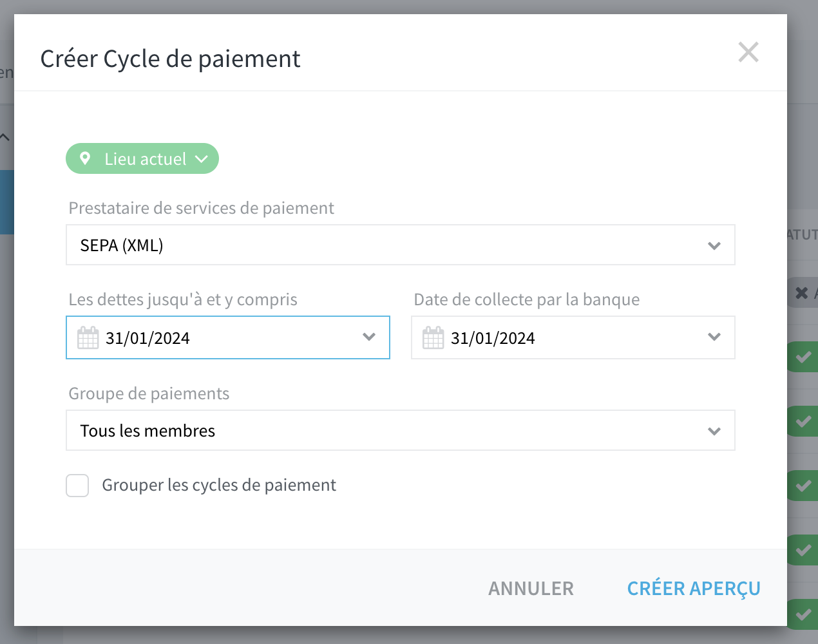This screenshot has height=644, width=818.
Task: Click the chevron of the SEPA (XML) field
Action: pos(714,245)
